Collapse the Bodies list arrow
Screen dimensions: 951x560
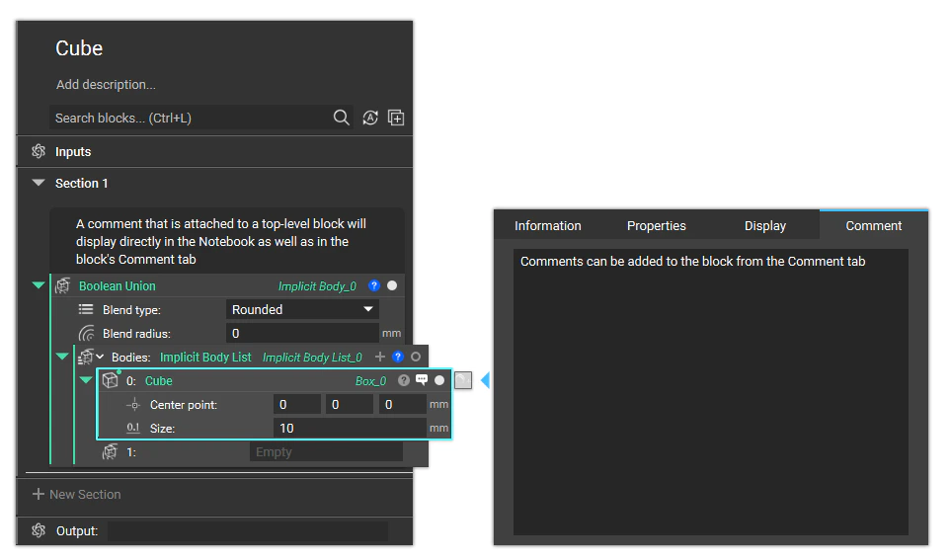(62, 357)
